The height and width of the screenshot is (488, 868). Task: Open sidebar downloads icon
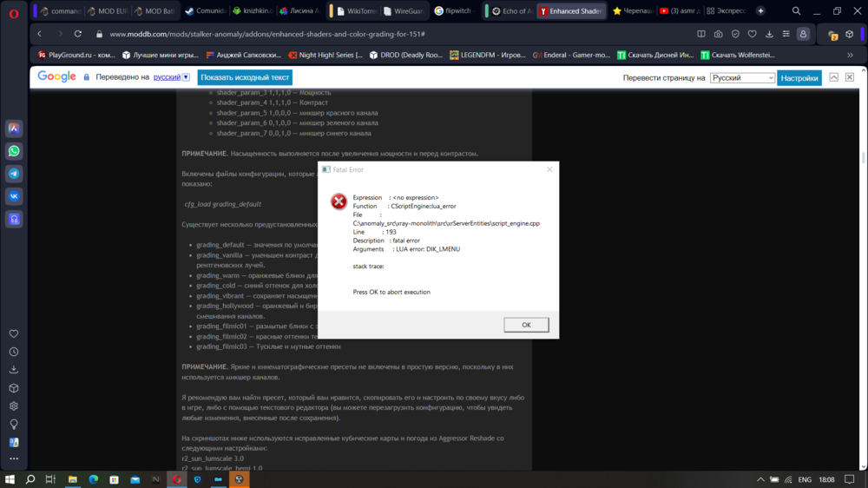[14, 369]
